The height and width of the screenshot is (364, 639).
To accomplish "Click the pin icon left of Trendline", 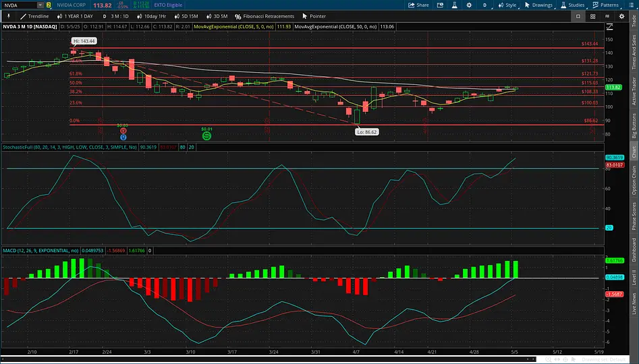I will pos(8,16).
